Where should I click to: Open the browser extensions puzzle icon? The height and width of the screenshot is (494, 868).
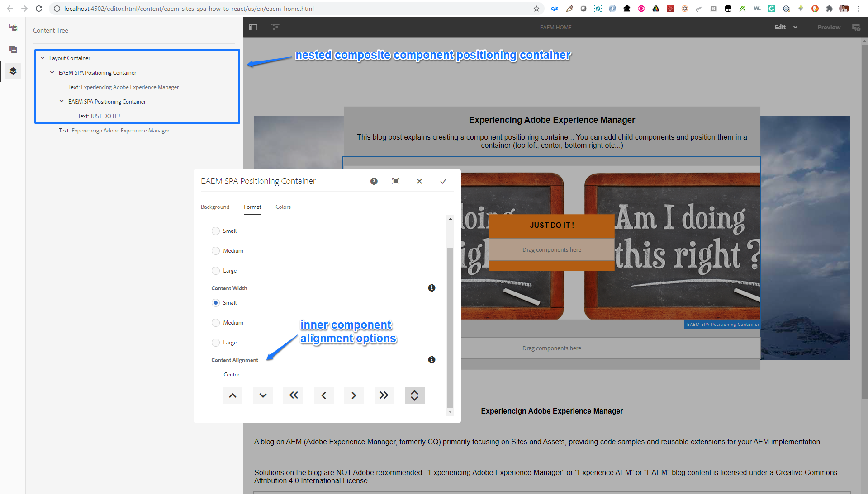coord(829,9)
